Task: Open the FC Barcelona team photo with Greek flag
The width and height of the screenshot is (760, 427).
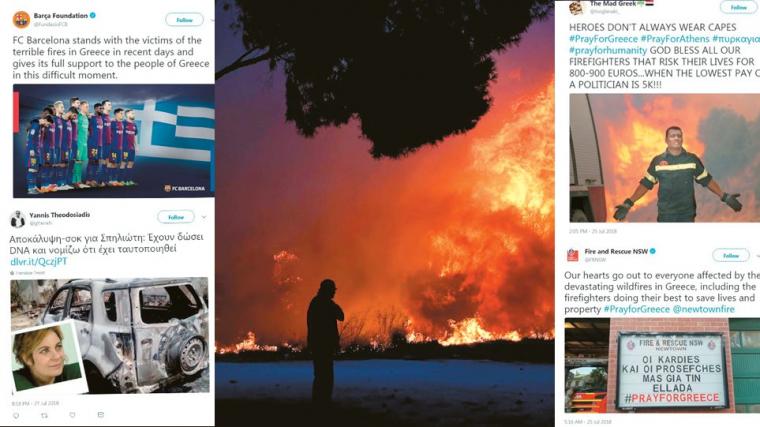Action: [113, 141]
